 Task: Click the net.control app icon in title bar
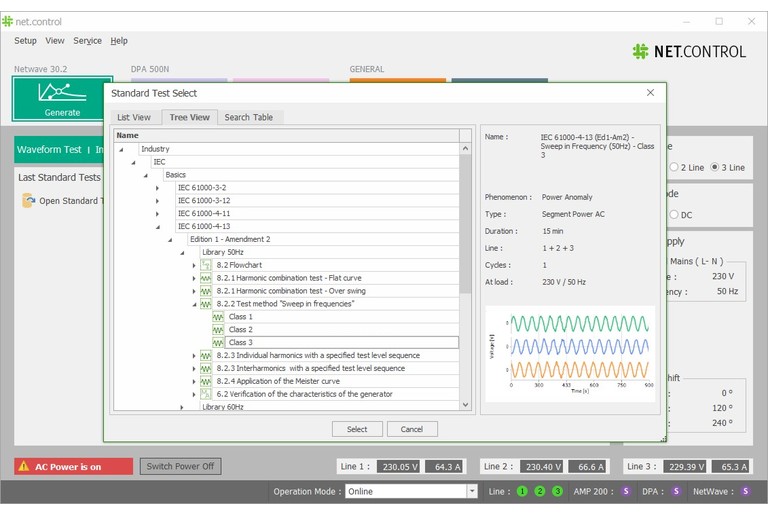[7, 22]
